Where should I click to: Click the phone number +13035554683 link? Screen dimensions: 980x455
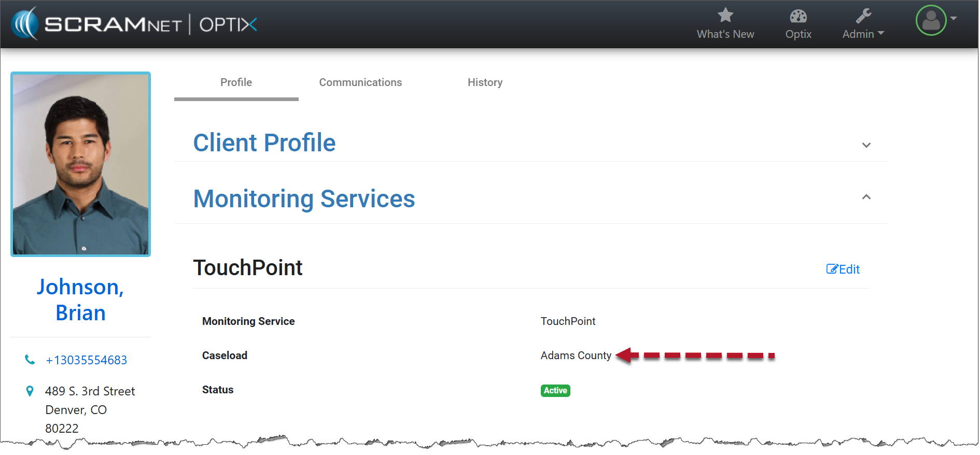(x=86, y=360)
